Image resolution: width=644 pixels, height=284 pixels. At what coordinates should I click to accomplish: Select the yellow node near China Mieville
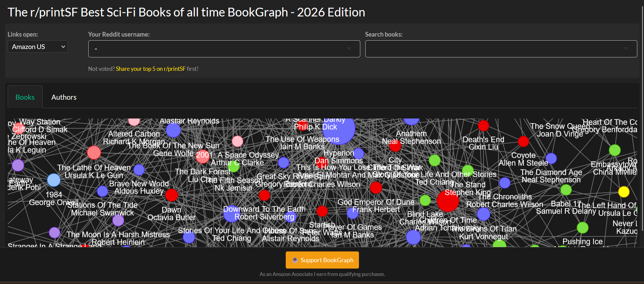tap(624, 192)
